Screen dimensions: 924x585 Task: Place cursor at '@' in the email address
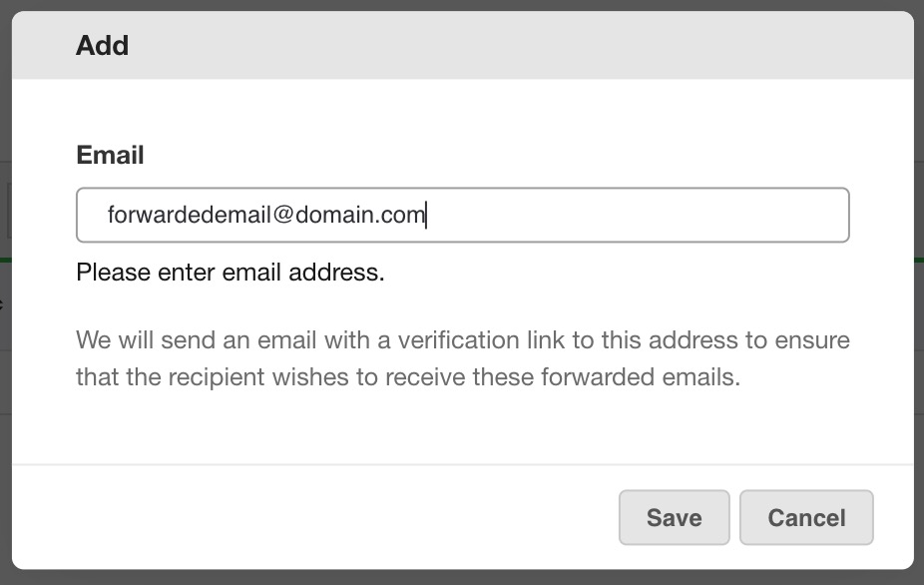click(282, 215)
